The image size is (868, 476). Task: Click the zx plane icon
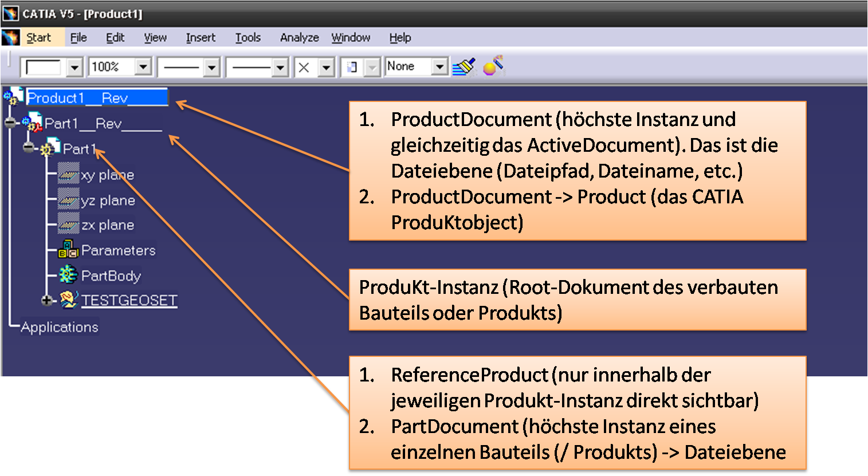click(68, 223)
